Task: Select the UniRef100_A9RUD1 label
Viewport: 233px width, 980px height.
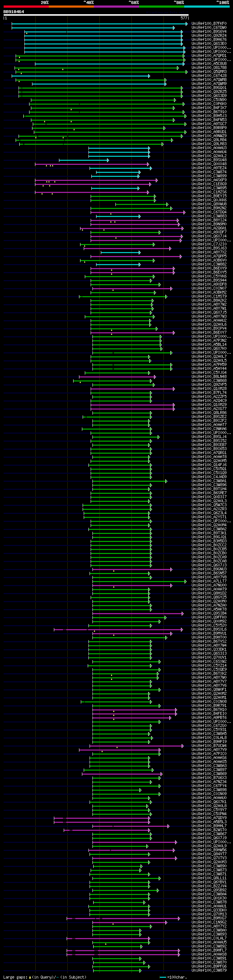Action: pos(209,132)
